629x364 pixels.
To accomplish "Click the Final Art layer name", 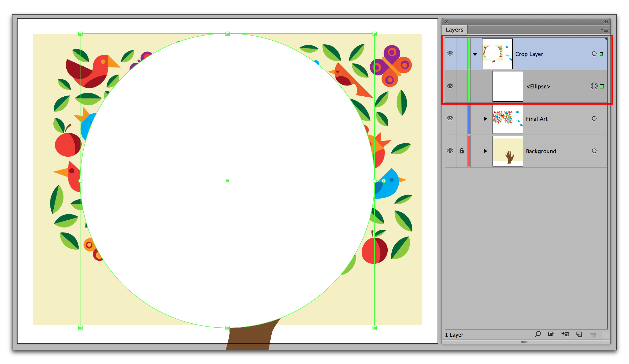I will (x=537, y=119).
